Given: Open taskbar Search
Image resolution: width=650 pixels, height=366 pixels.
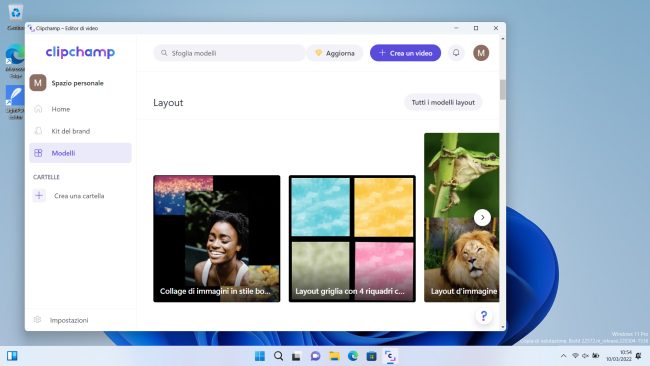Looking at the screenshot, I should pyautogui.click(x=279, y=356).
